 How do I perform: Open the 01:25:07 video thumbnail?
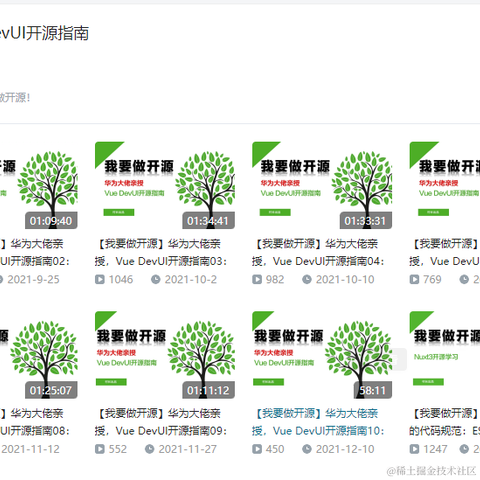pos(39,355)
